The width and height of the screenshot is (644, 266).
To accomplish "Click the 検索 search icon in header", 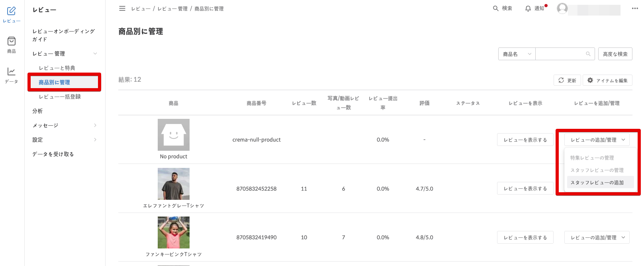I will (496, 8).
